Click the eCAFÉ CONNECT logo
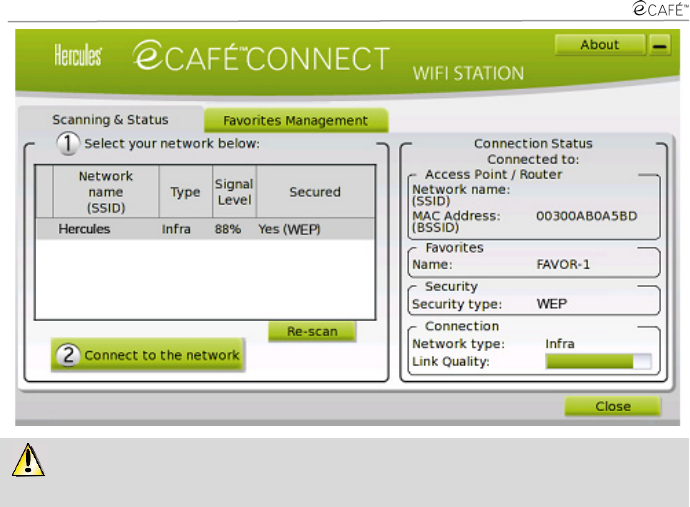This screenshot has width=690, height=507. (261, 56)
